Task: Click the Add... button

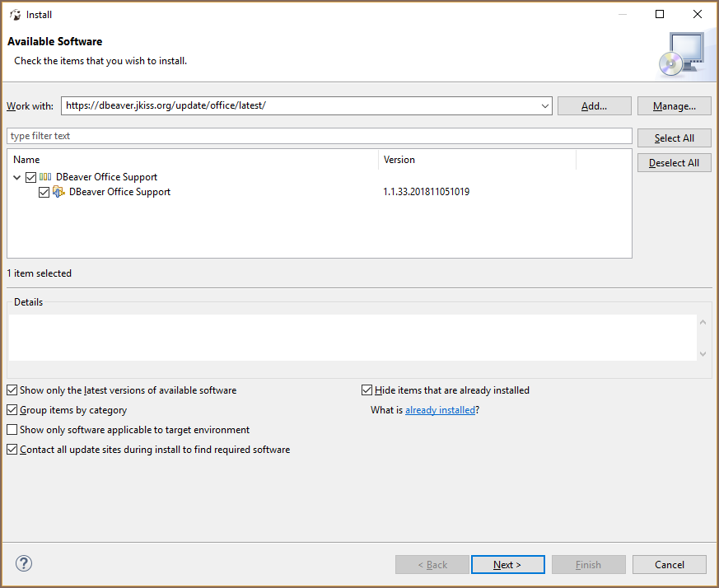Action: click(x=594, y=106)
